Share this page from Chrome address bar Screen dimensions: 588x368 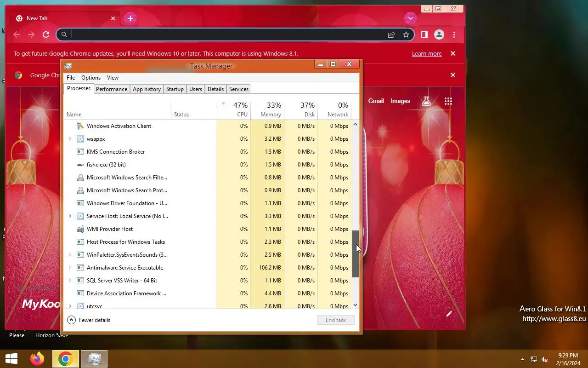coord(391,34)
